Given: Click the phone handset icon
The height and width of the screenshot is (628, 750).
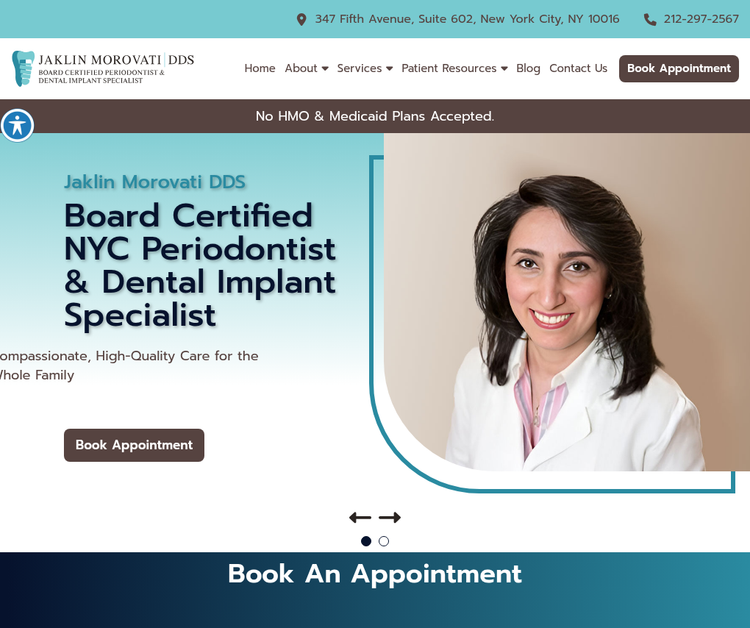Looking at the screenshot, I should pyautogui.click(x=650, y=20).
